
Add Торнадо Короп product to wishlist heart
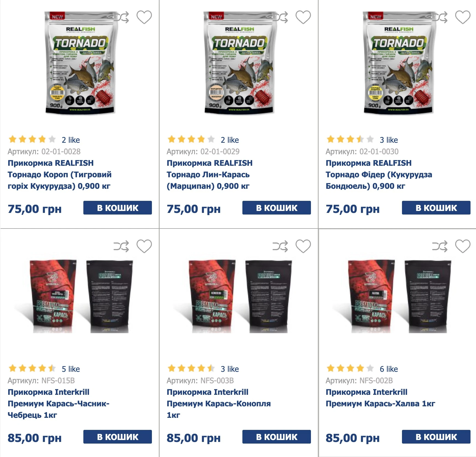[x=144, y=17]
